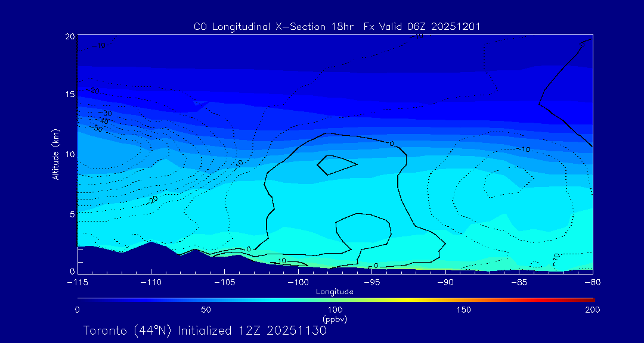Click the '-30' dotted contour label
The height and width of the screenshot is (343, 644).
coord(105,113)
